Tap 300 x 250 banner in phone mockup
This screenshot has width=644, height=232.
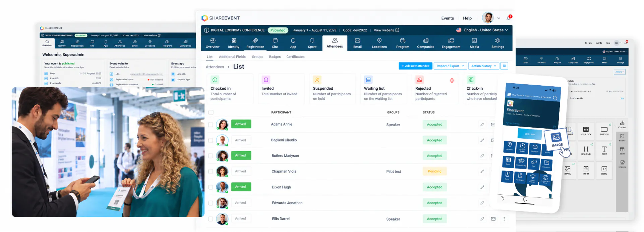[530, 134]
